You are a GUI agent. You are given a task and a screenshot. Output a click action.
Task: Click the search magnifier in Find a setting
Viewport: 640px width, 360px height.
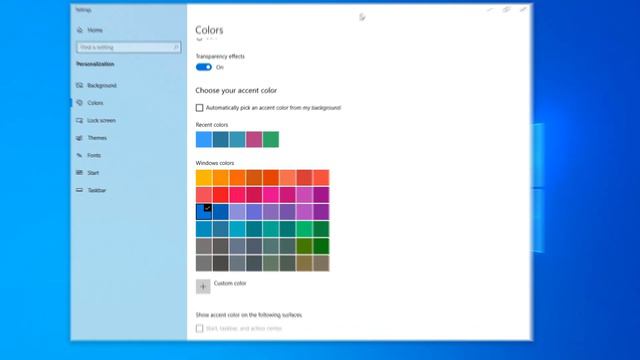[x=176, y=47]
